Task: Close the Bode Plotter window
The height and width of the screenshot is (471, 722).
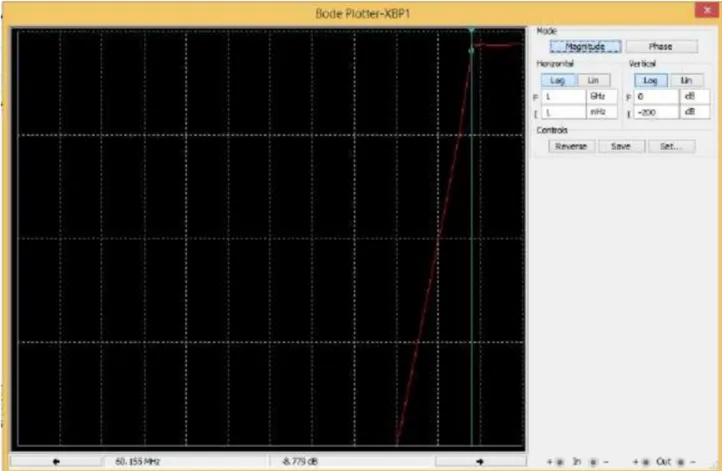Action: 706,10
